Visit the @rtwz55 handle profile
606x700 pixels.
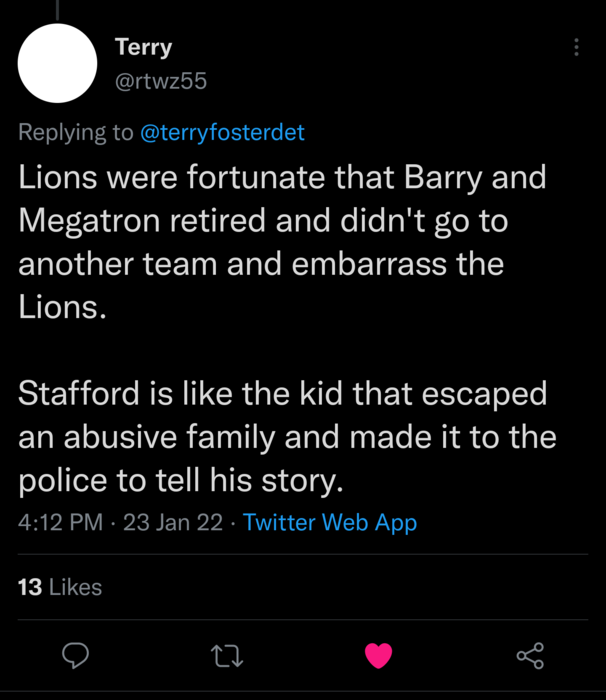click(160, 81)
